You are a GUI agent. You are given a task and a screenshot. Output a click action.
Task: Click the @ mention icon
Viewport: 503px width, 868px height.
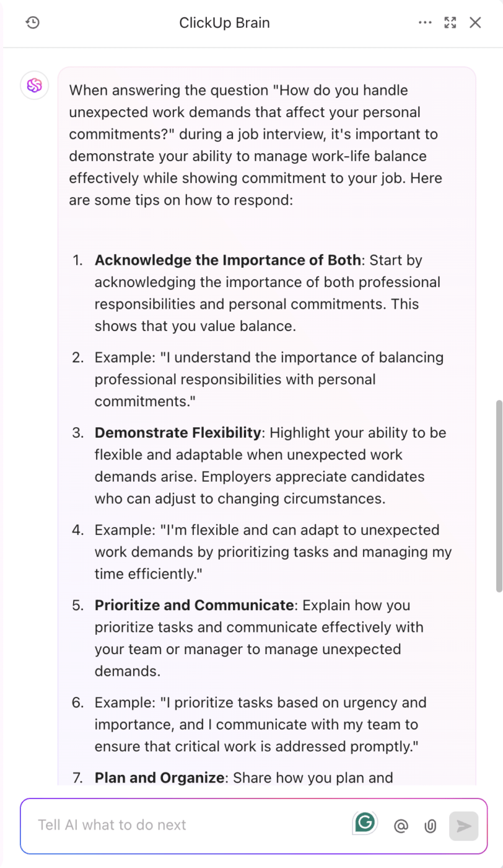pyautogui.click(x=401, y=826)
